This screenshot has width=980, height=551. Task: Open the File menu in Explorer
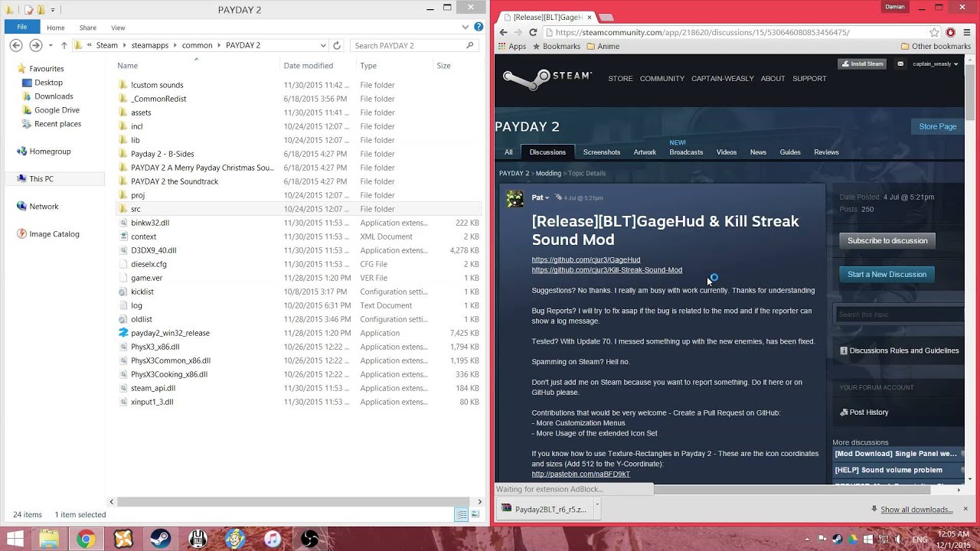click(x=22, y=27)
